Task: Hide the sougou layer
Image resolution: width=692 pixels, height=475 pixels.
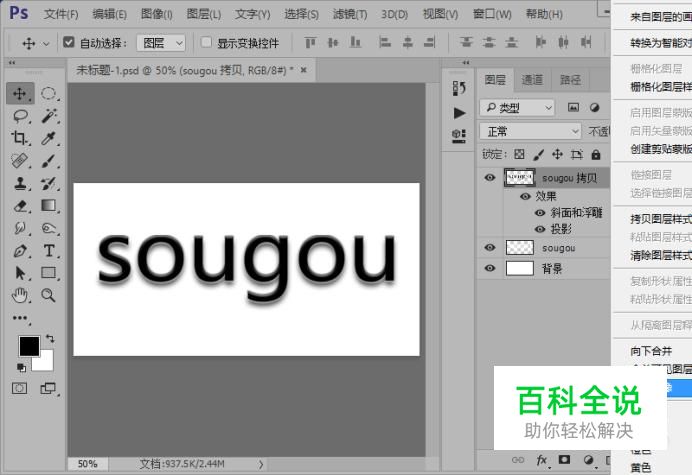Action: [490, 248]
